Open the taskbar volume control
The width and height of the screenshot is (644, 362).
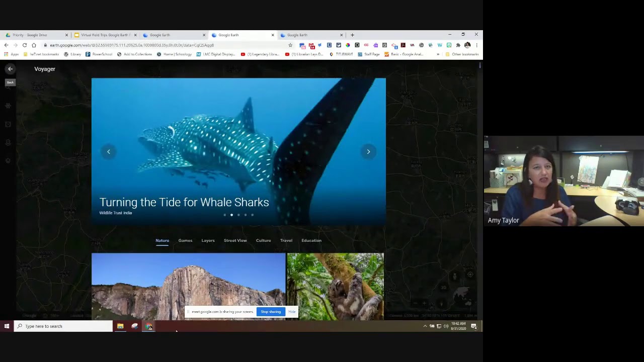click(446, 326)
